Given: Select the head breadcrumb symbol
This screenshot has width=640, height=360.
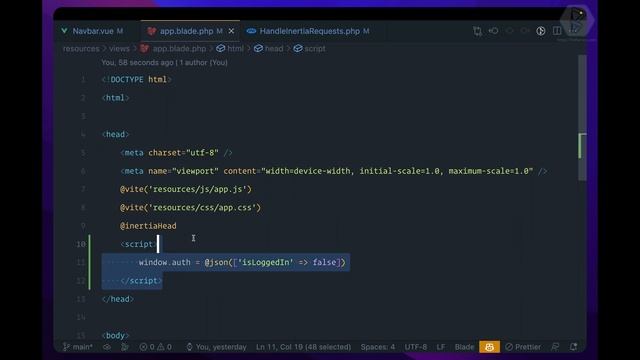Looking at the screenshot, I should click(269, 49).
